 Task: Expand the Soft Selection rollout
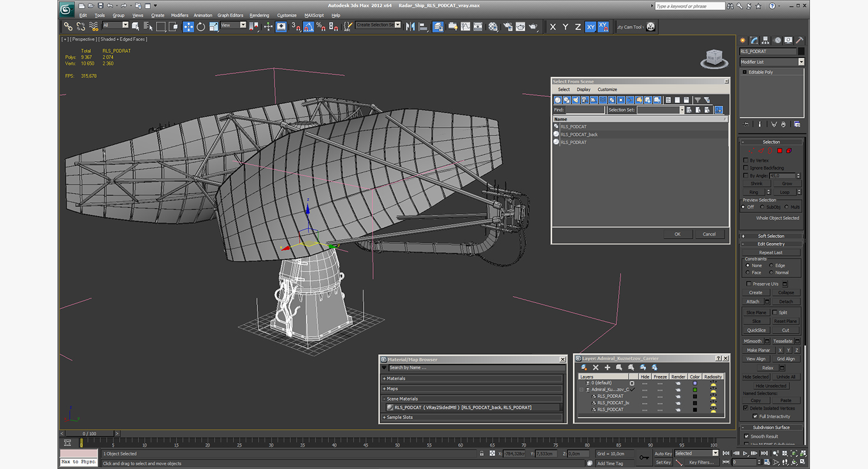(x=771, y=236)
